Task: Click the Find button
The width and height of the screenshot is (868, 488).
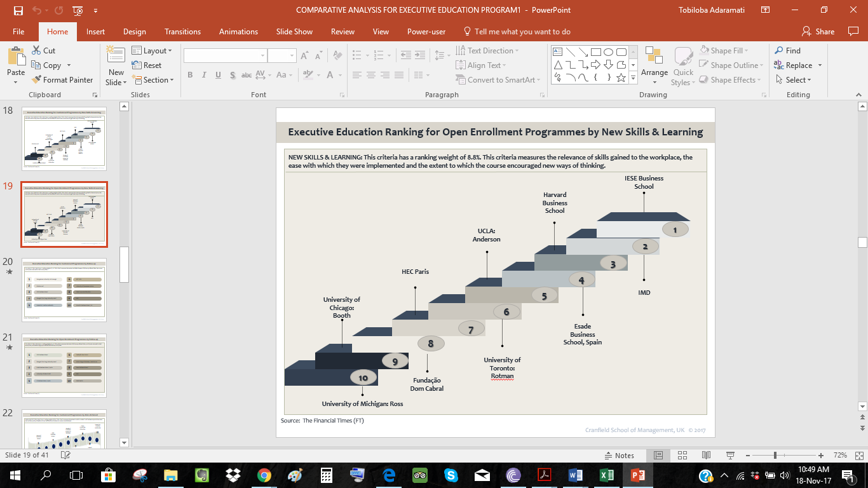Action: [x=787, y=51]
